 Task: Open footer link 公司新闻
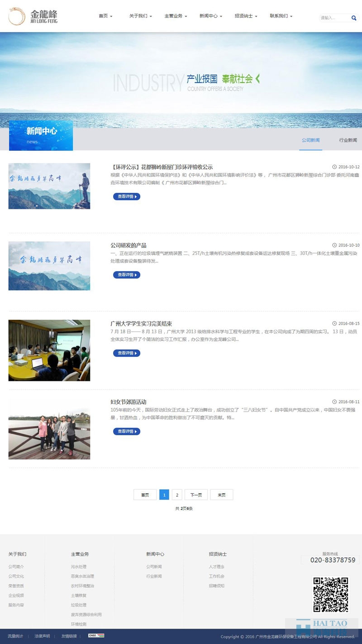pyautogui.click(x=154, y=567)
